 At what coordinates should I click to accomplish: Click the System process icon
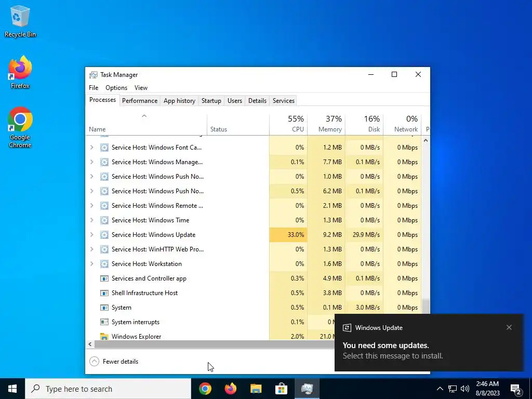[104, 308]
